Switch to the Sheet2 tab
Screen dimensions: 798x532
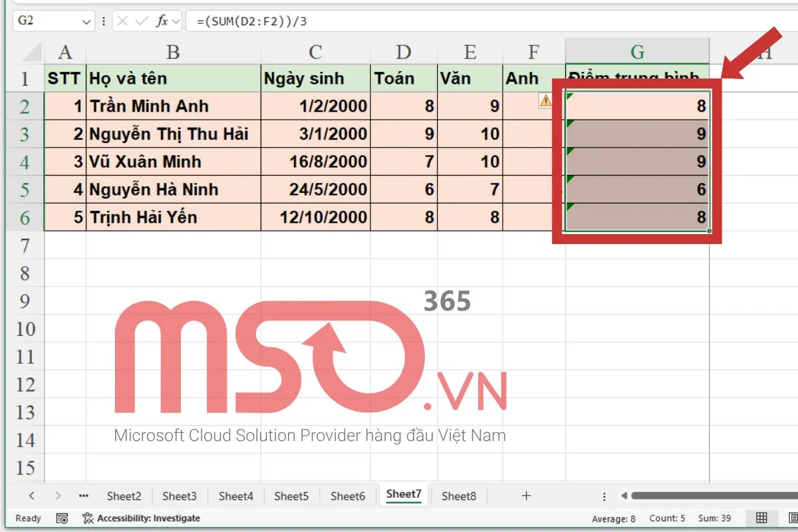click(x=124, y=495)
